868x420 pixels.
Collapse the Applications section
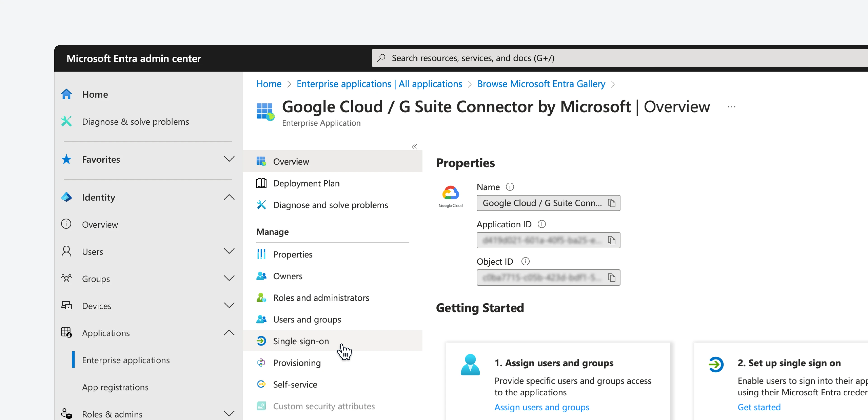click(x=229, y=332)
